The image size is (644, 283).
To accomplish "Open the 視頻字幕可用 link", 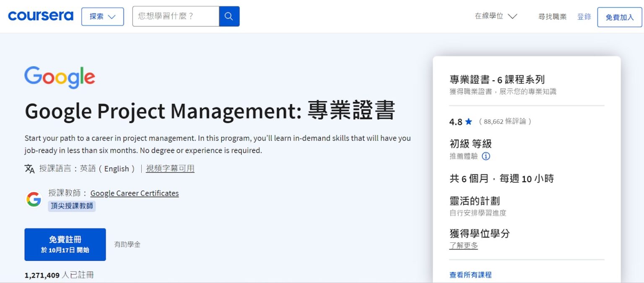I will pos(170,169).
